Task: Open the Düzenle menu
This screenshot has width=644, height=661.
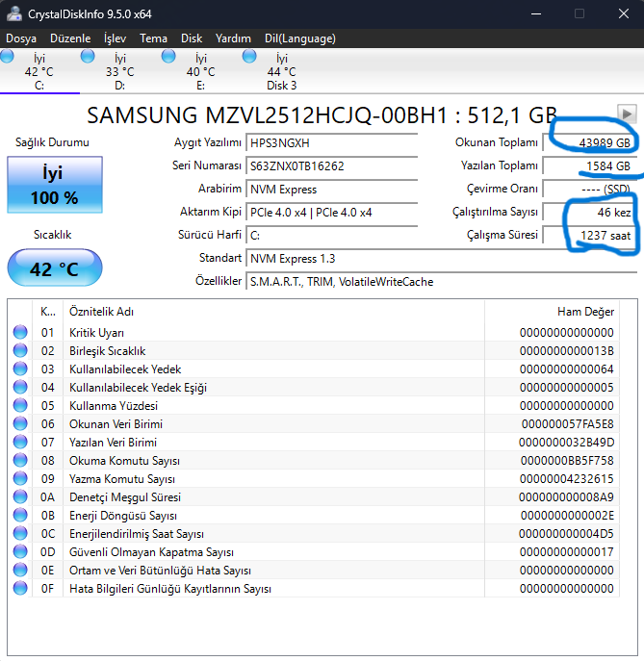Action: [x=70, y=38]
